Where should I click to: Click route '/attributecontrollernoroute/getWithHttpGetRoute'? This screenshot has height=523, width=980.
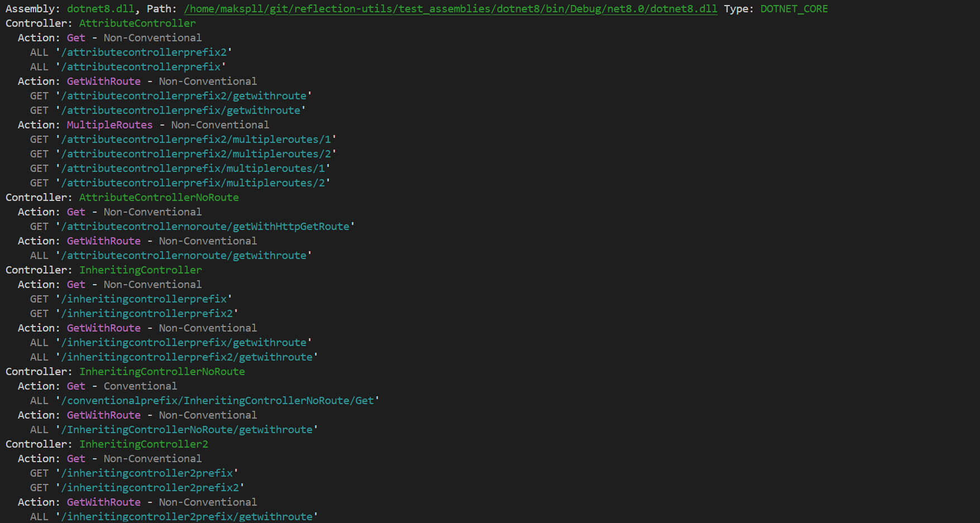pyautogui.click(x=205, y=227)
